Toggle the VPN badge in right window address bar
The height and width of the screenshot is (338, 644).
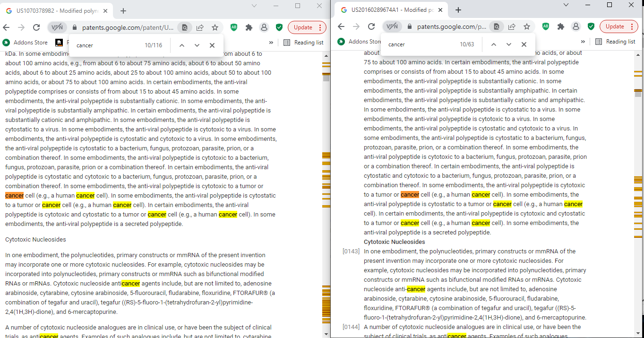click(392, 26)
